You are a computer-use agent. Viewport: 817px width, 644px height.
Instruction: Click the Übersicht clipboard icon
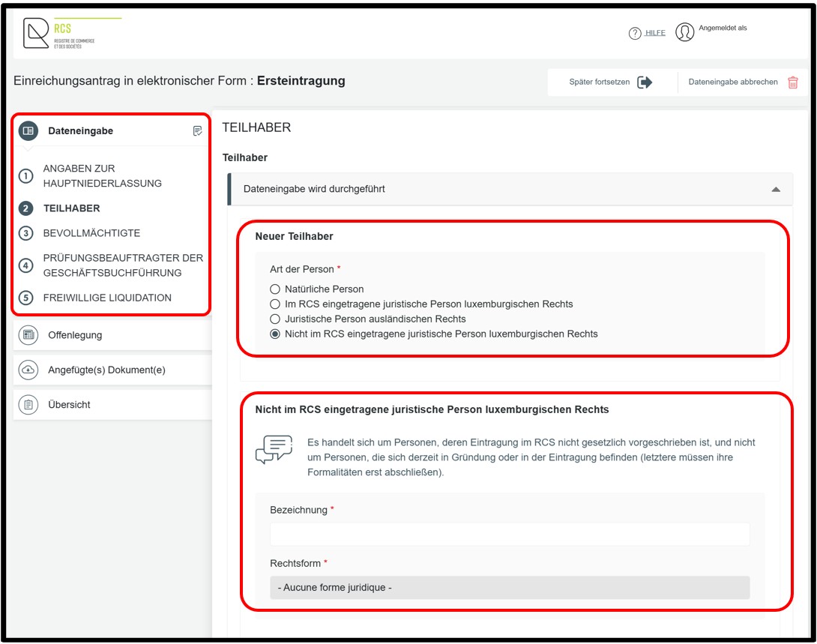click(x=28, y=405)
